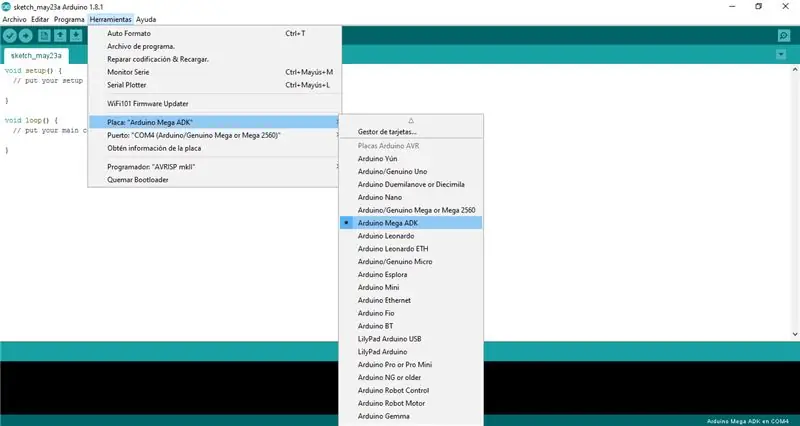Select board Arduino/Genuino Micro
800x426 pixels.
click(x=411, y=261)
